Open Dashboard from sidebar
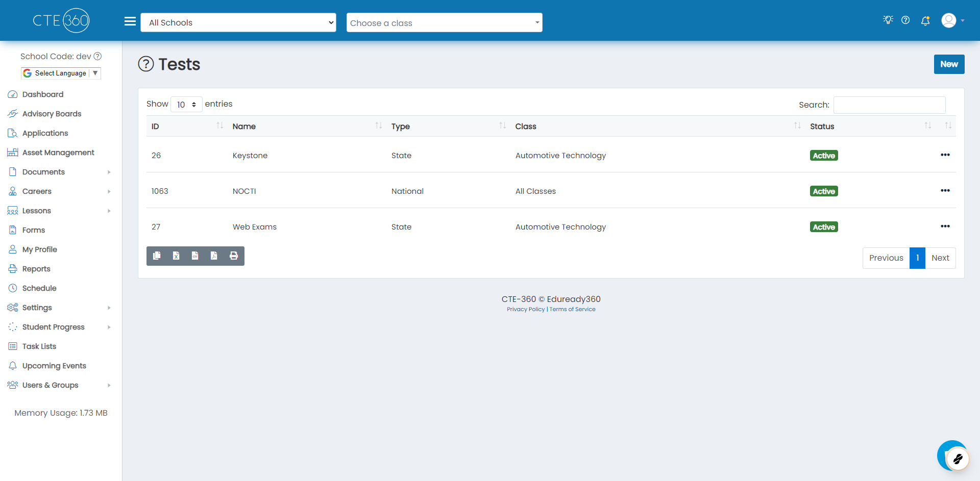The image size is (980, 481). pos(43,94)
